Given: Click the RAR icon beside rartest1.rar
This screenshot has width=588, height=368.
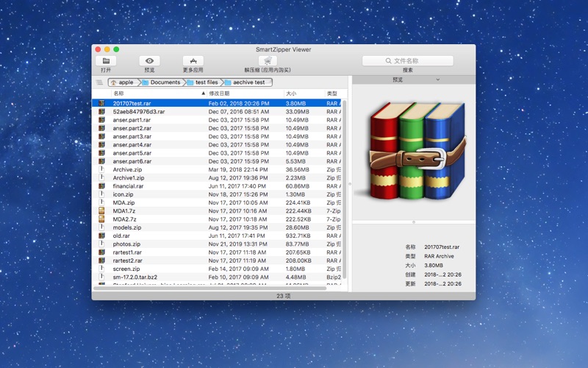Looking at the screenshot, I should pos(101,252).
